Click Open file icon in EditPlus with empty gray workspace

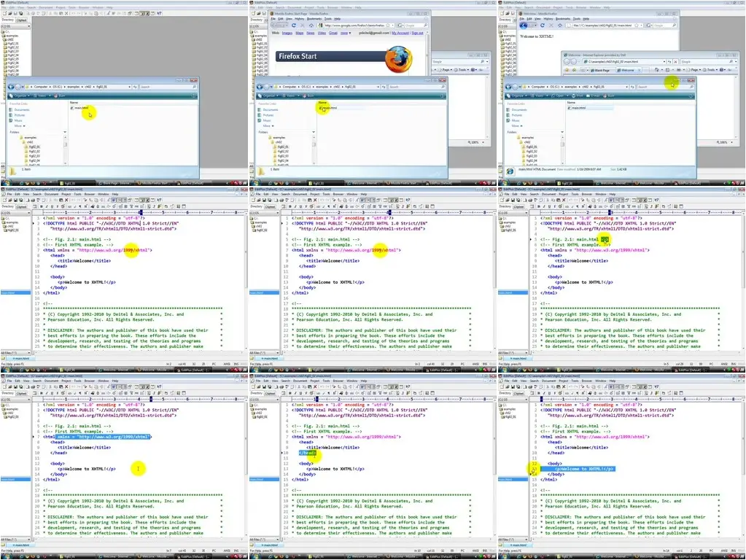(x=10, y=13)
